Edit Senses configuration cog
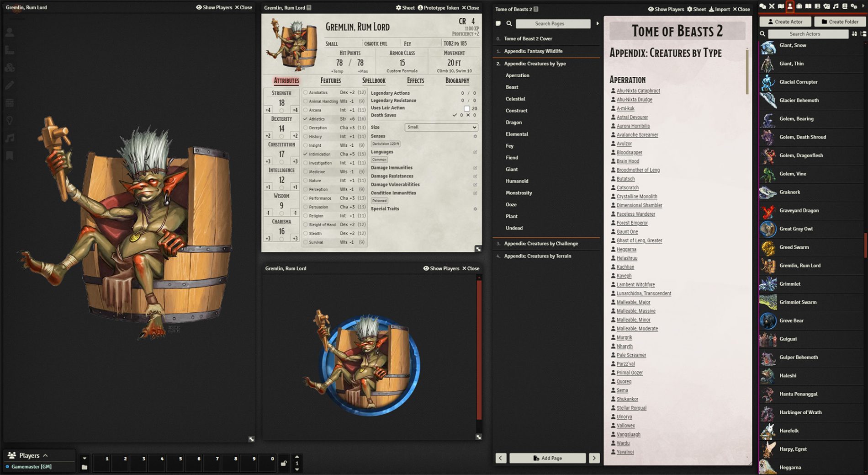This screenshot has height=475, width=868. [x=475, y=136]
